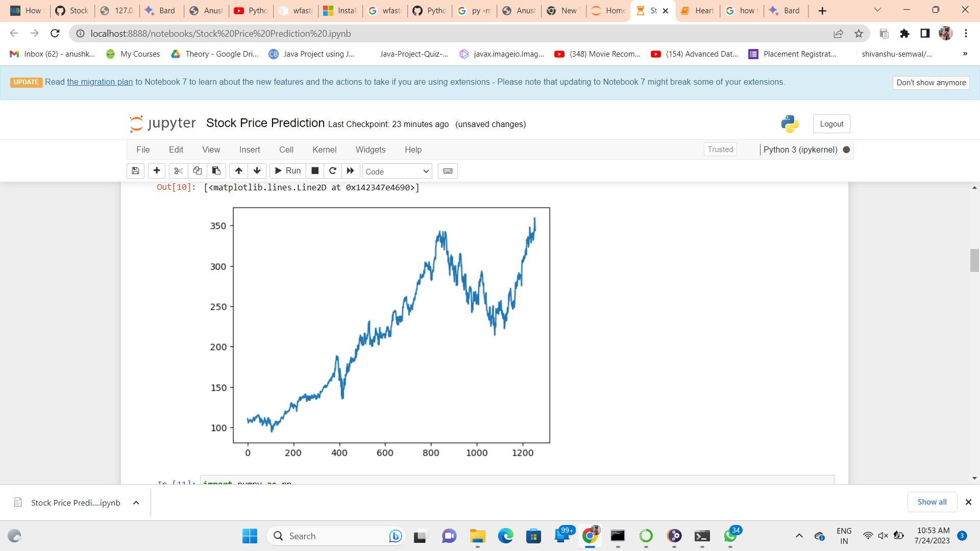Click the Don't show anymore button

930,83
